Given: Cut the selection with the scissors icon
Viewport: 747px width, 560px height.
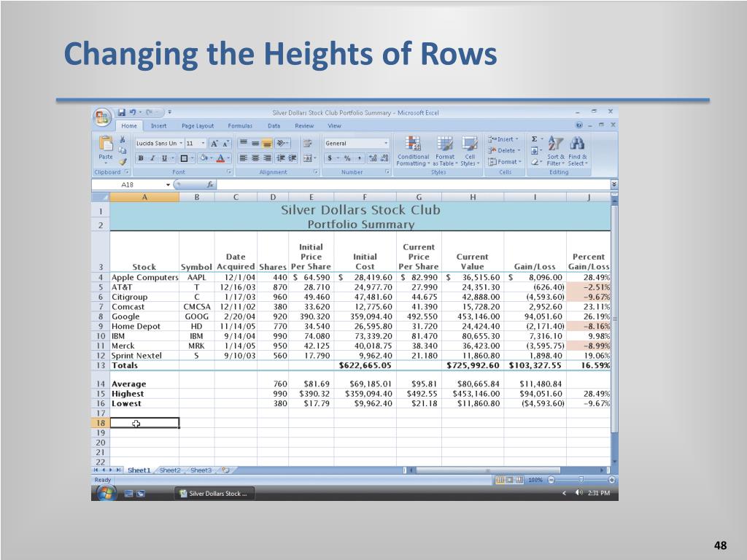Looking at the screenshot, I should coord(123,139).
